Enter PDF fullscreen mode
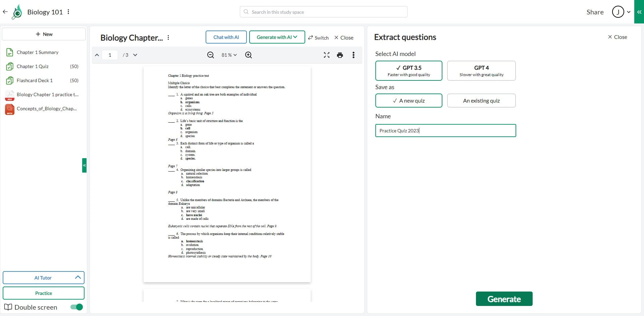 tap(327, 55)
